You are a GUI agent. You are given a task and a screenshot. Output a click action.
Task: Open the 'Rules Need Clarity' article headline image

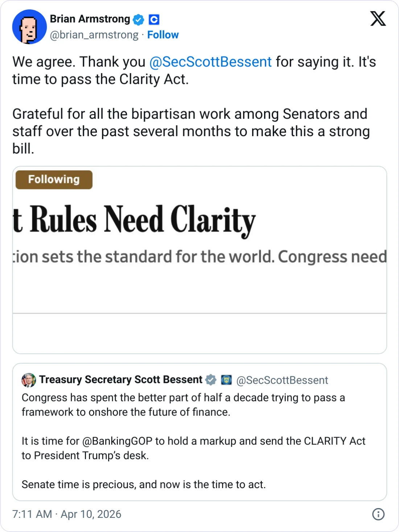point(199,240)
